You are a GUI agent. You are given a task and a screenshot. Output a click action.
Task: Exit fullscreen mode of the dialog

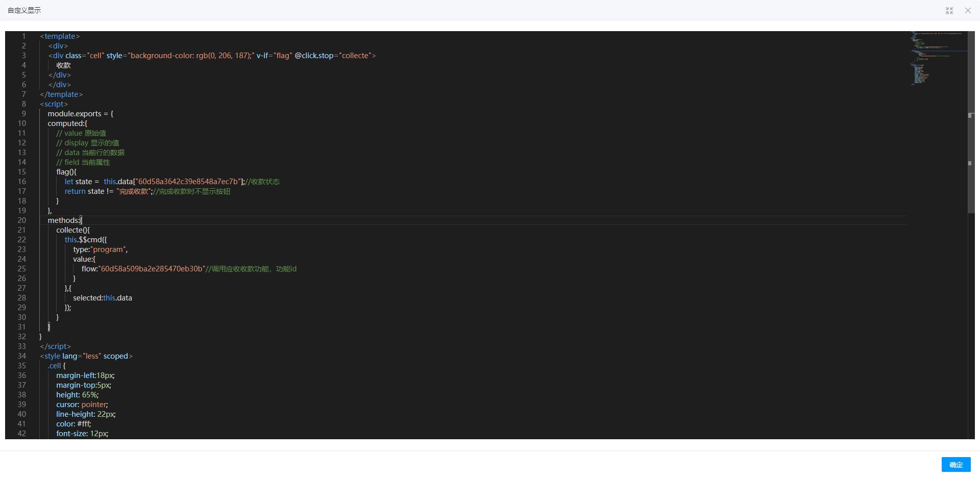(949, 11)
